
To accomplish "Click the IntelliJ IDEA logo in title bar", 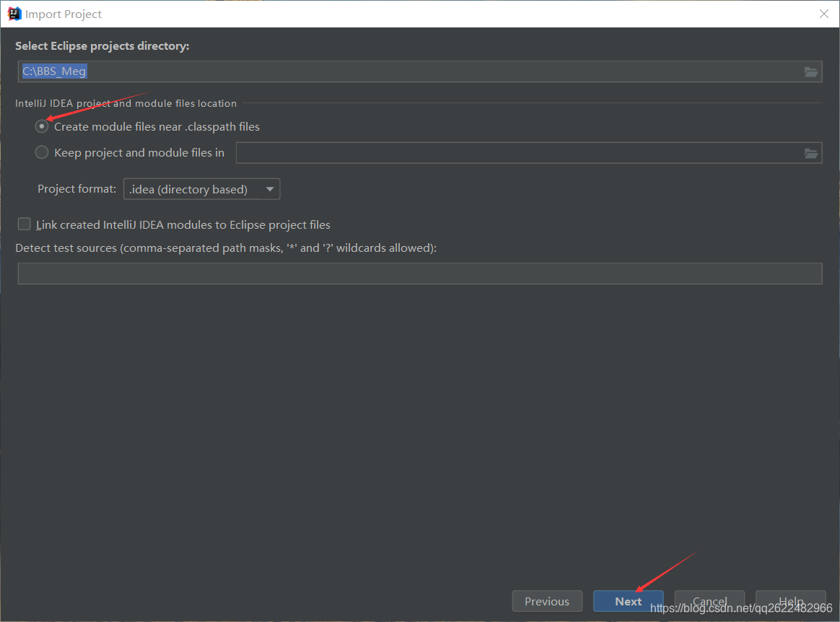I will point(14,14).
